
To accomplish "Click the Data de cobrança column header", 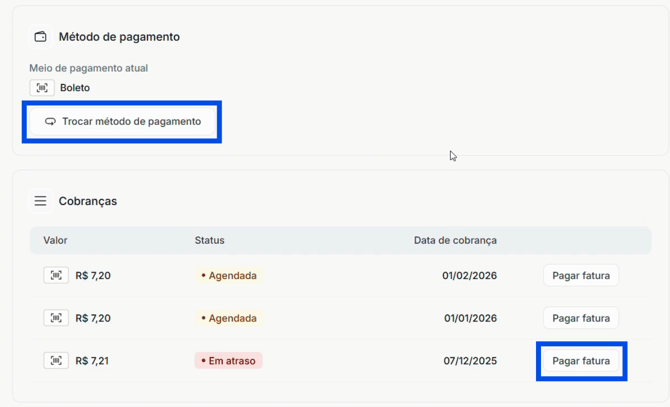I will click(455, 240).
